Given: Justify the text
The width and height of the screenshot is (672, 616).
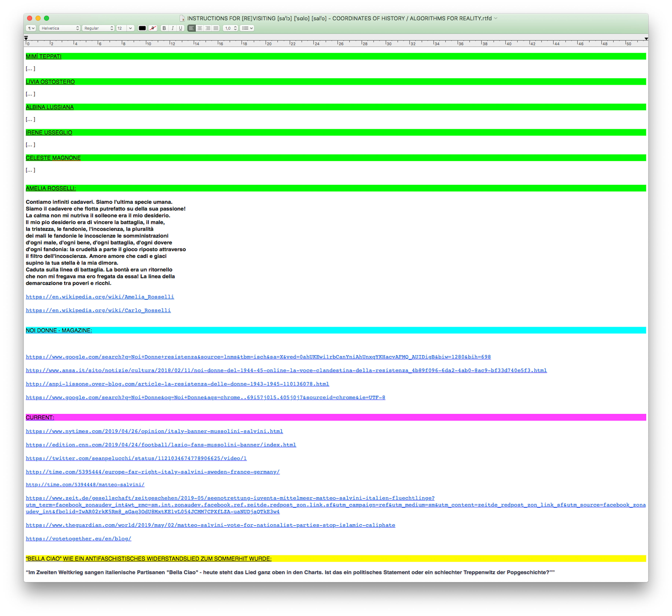Looking at the screenshot, I should (216, 28).
